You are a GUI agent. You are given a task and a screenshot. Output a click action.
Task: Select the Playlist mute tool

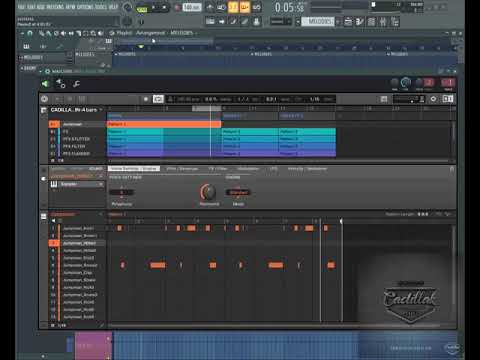coord(63,33)
